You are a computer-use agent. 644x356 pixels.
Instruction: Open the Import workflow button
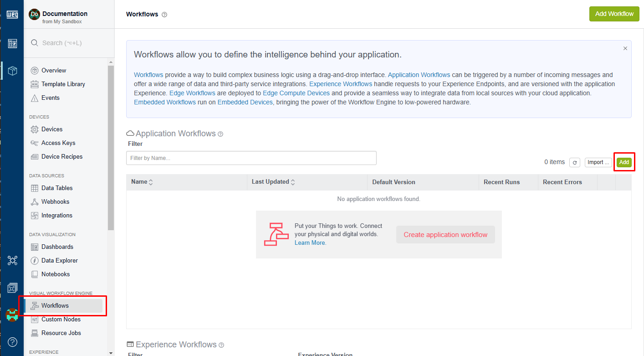click(598, 162)
